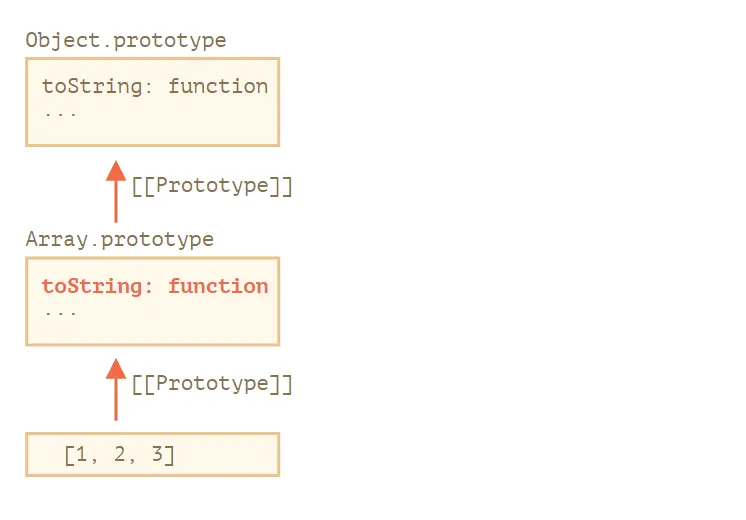Screen dimensions: 746x520
Task: Click the number 2 in the array
Action: click(119, 454)
